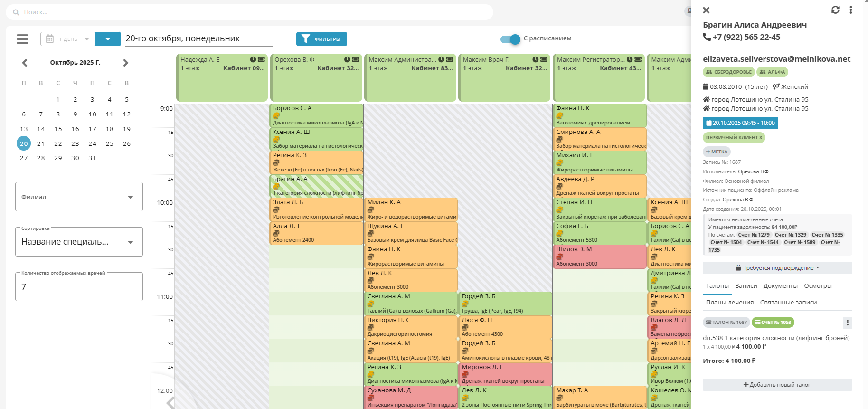
Task: Click the search field at the top
Action: point(249,12)
